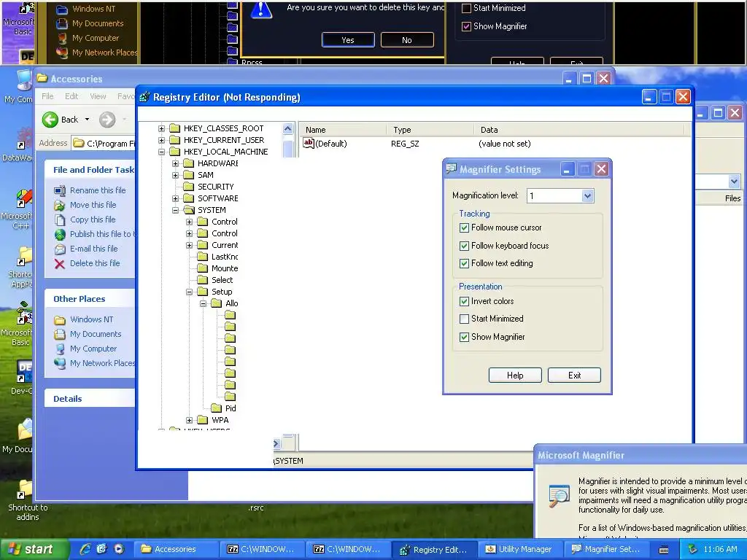Expand the HKEY_CURRENT_USER tree node
747x560 pixels.
click(161, 140)
